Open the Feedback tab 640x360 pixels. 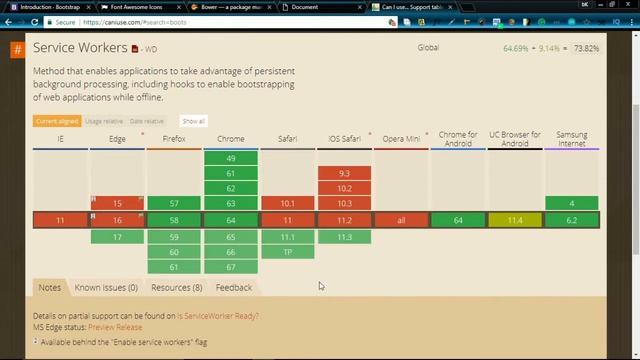tap(234, 288)
